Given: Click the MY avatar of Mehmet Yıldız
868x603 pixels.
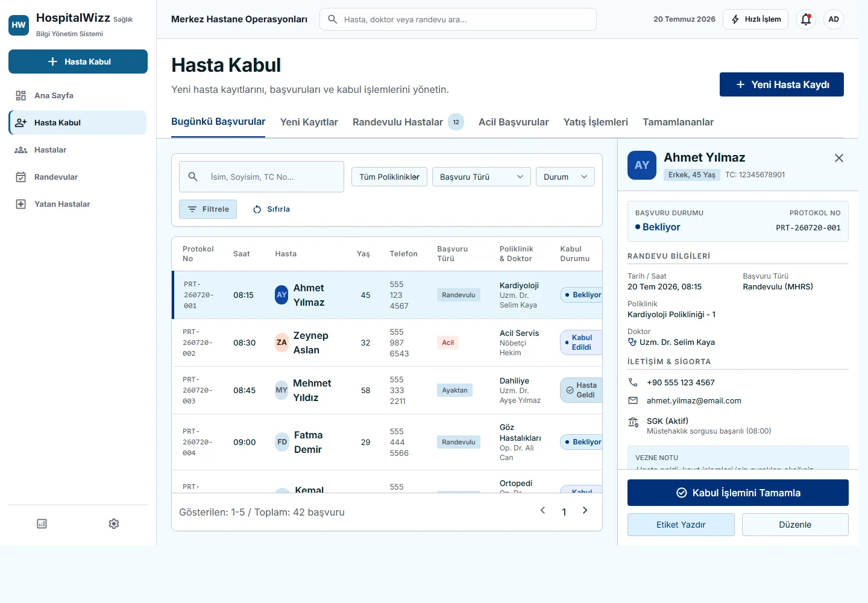Looking at the screenshot, I should click(x=281, y=390).
